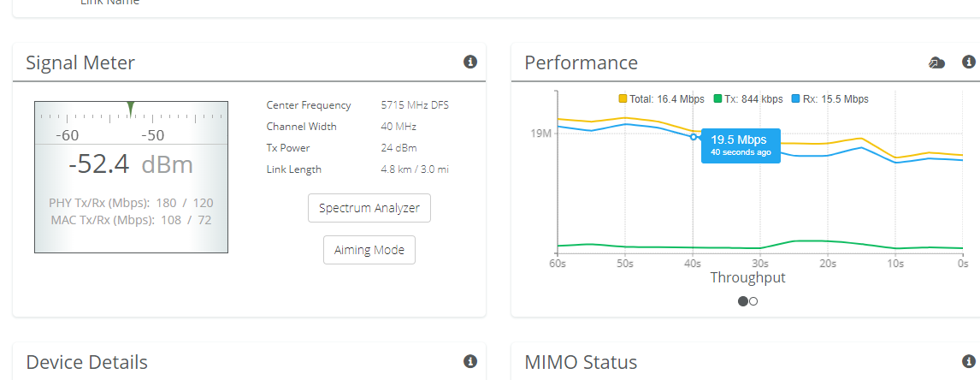Open Signal Meter info icon

(469, 62)
